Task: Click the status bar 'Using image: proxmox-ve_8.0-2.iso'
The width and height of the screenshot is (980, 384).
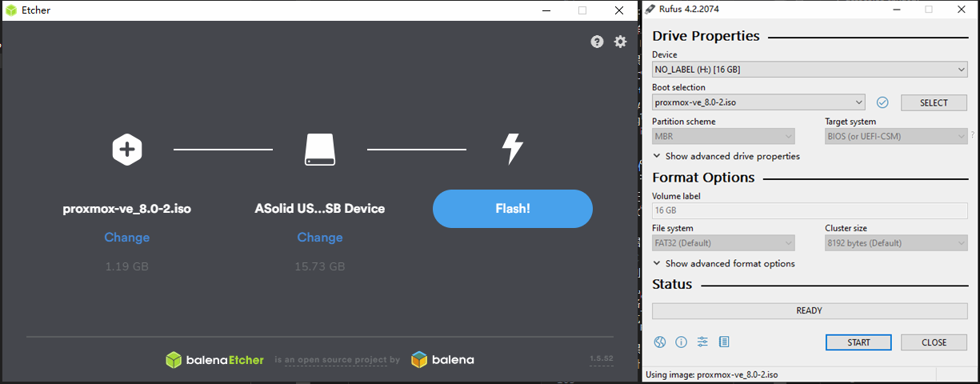Action: pos(712,374)
